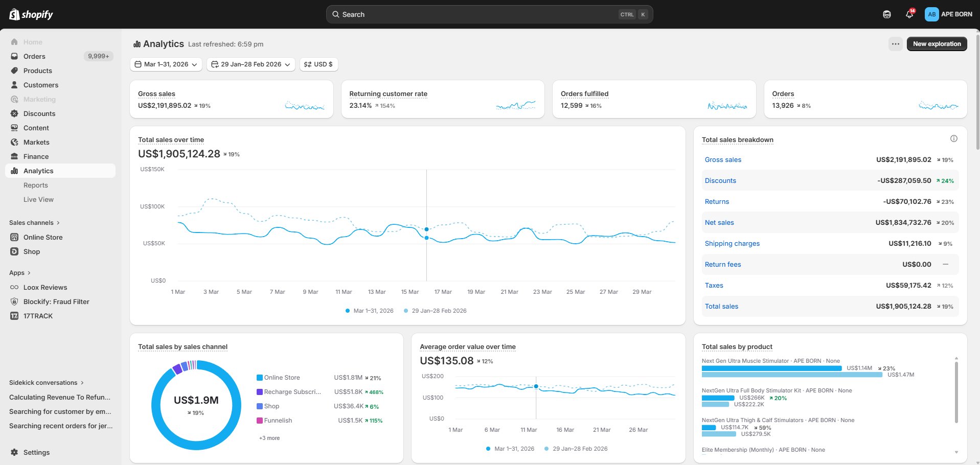980x465 pixels.
Task: Click the Finance bank icon
Action: pyautogui.click(x=14, y=156)
